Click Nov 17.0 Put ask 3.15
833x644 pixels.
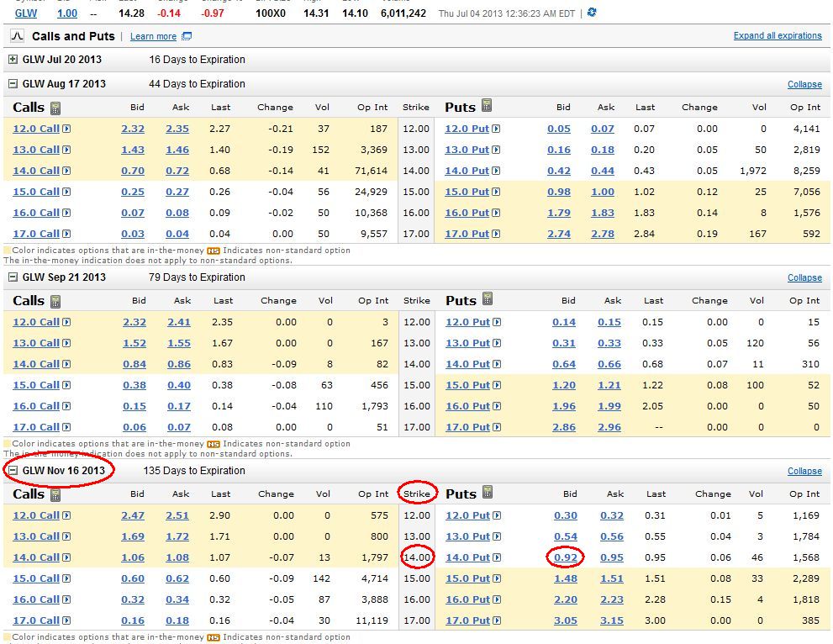click(612, 620)
